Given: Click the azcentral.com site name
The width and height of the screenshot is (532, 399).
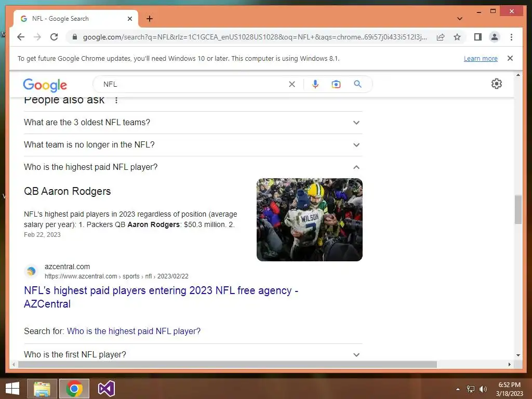Looking at the screenshot, I should coord(67,267).
